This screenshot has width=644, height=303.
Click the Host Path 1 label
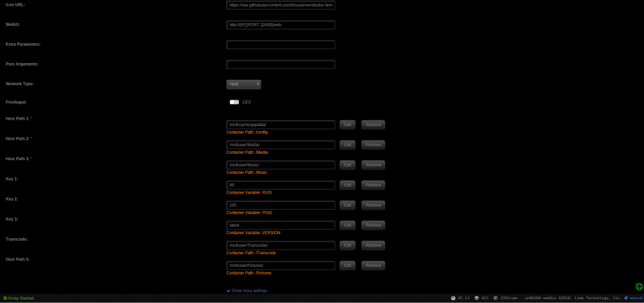coord(17,118)
